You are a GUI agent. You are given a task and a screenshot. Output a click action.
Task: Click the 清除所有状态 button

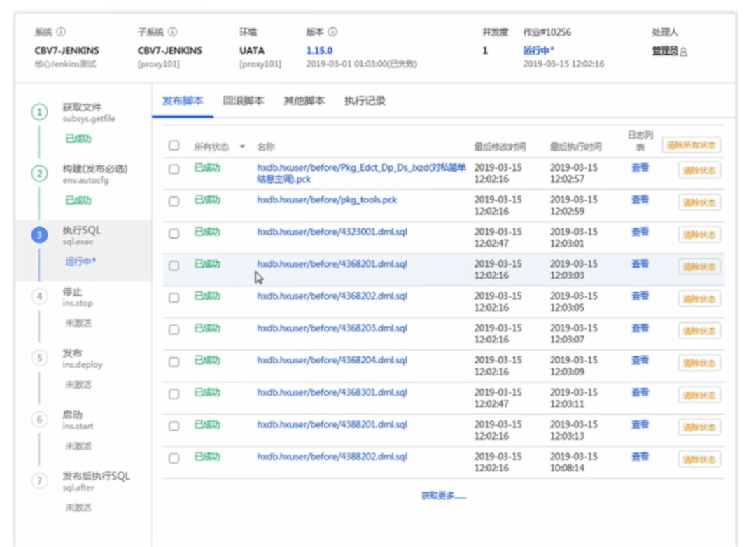coord(691,146)
